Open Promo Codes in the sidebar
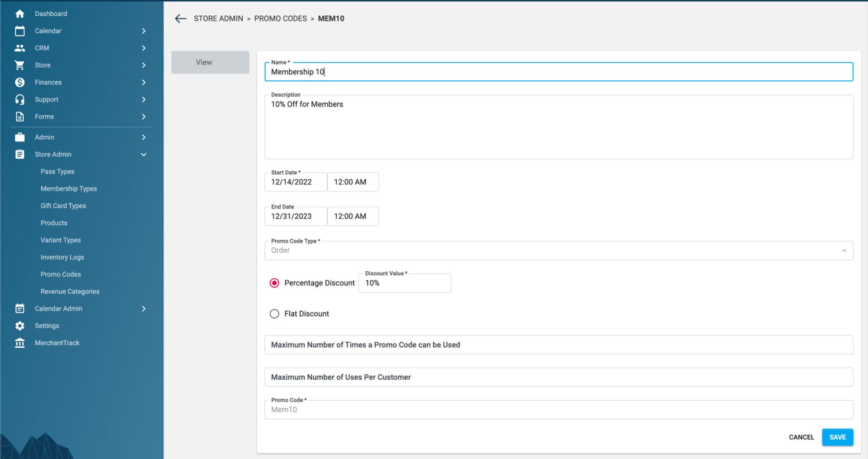868x459 pixels. coord(60,274)
